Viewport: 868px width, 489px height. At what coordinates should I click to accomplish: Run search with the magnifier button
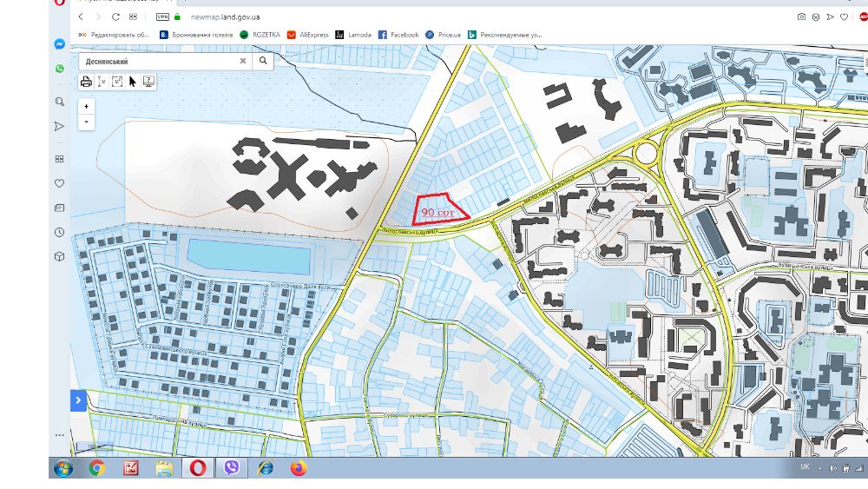[x=263, y=61]
